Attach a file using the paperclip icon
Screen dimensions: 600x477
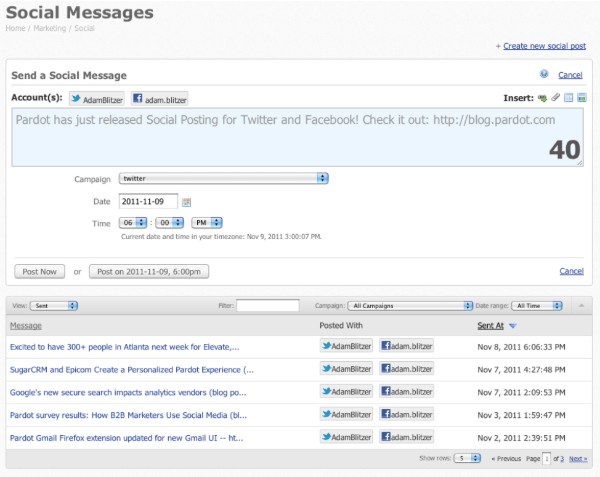coord(555,98)
